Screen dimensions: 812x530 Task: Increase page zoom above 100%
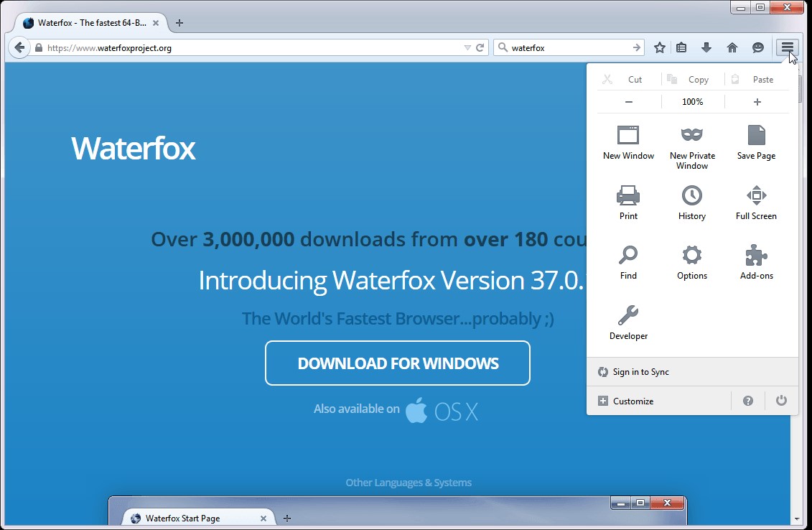click(x=756, y=101)
